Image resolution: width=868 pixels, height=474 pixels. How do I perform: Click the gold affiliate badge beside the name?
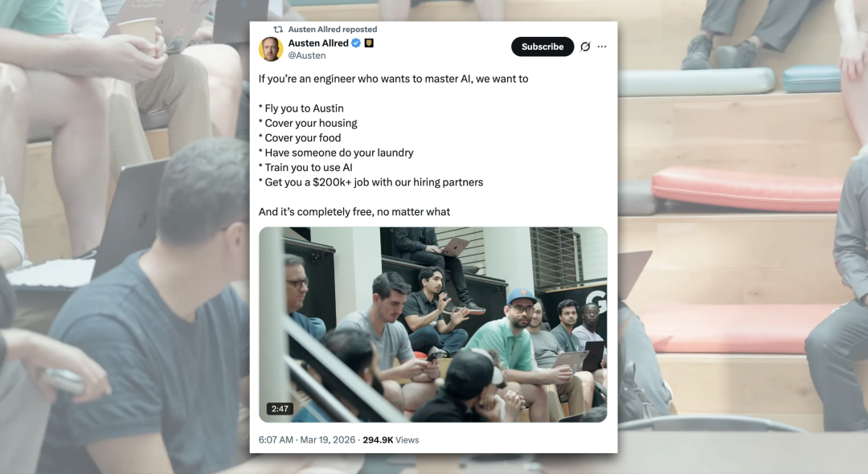coord(369,43)
